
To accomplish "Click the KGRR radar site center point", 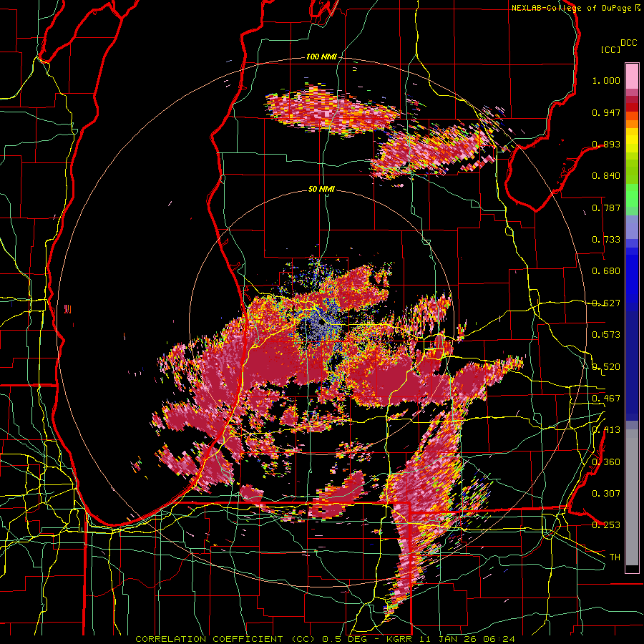I will 321,323.
